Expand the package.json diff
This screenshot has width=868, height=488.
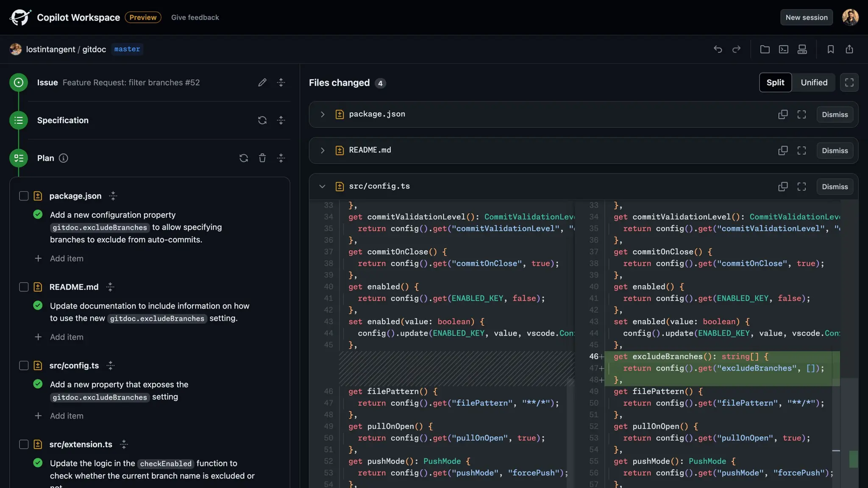tap(323, 114)
